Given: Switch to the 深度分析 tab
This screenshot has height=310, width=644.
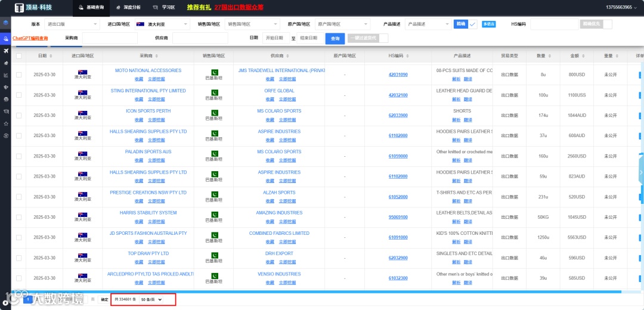Looking at the screenshot, I should (128, 7).
